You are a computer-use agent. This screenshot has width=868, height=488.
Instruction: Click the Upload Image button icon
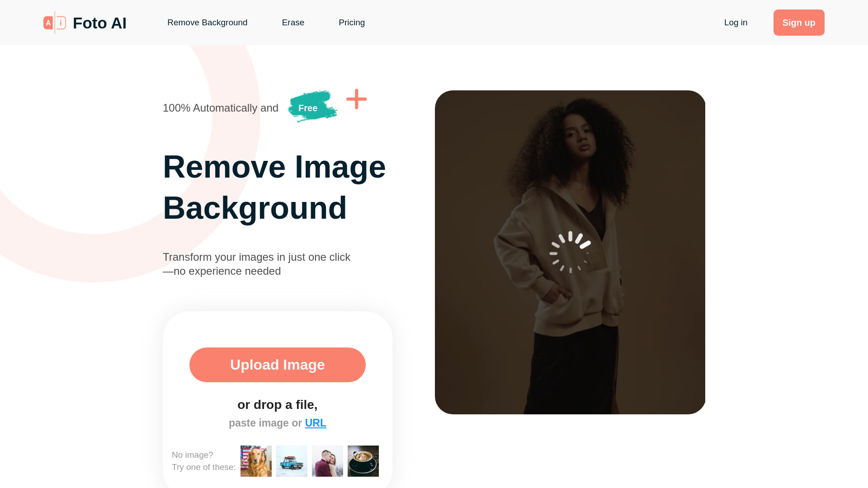[278, 365]
